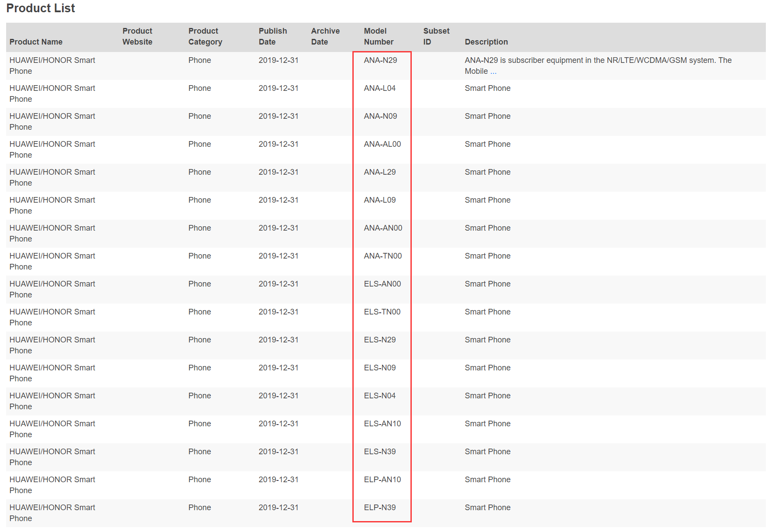
Task: Expand the truncated ANA-N29 description ellipsis
Action: coord(493,72)
